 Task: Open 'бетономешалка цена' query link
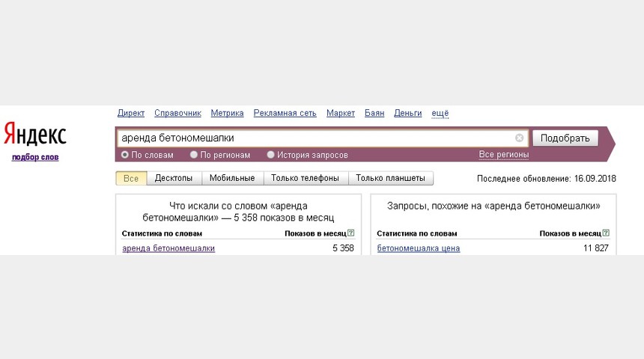pos(419,248)
